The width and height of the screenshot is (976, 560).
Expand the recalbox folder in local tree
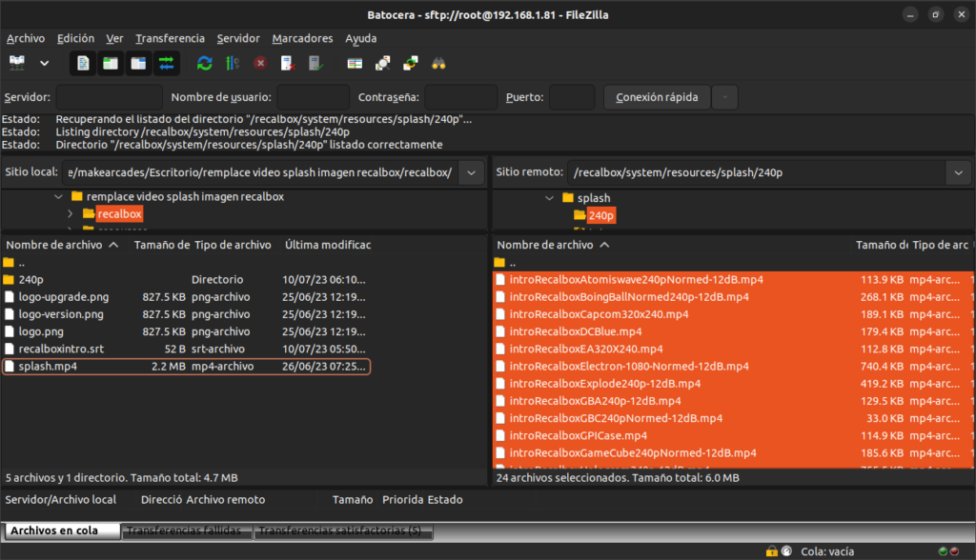[70, 214]
